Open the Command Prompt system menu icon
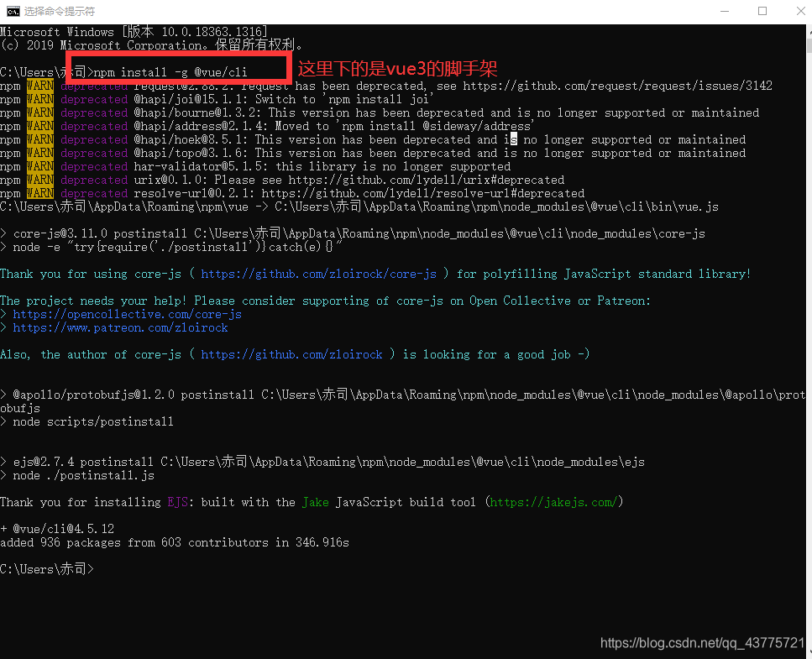 [13, 12]
